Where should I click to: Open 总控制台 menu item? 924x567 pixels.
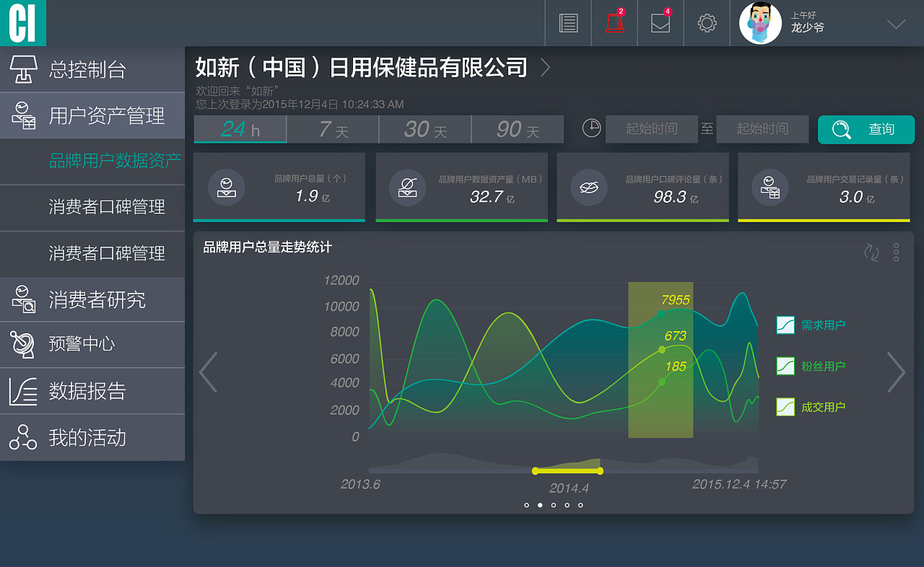pos(92,69)
